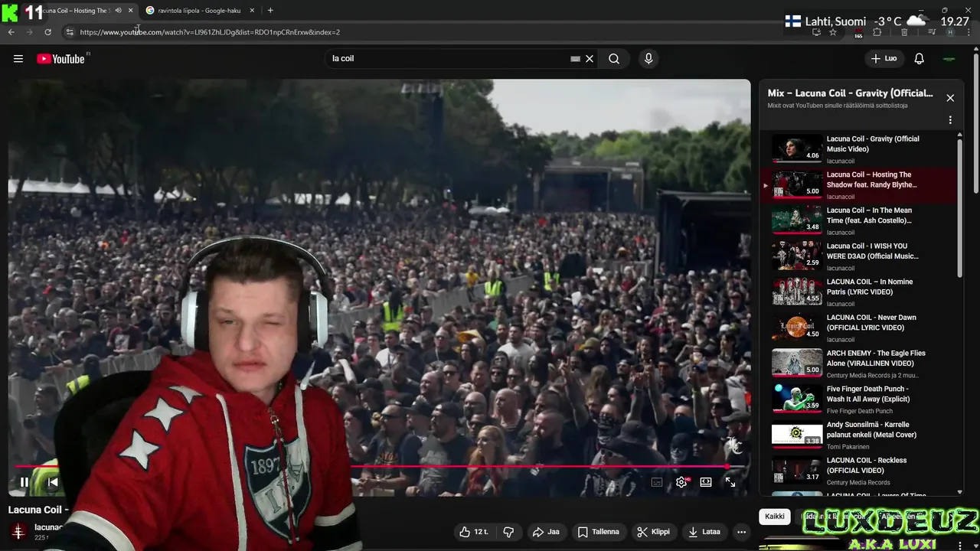Play Never Dawn lyric video
The image size is (980, 551).
(x=861, y=328)
